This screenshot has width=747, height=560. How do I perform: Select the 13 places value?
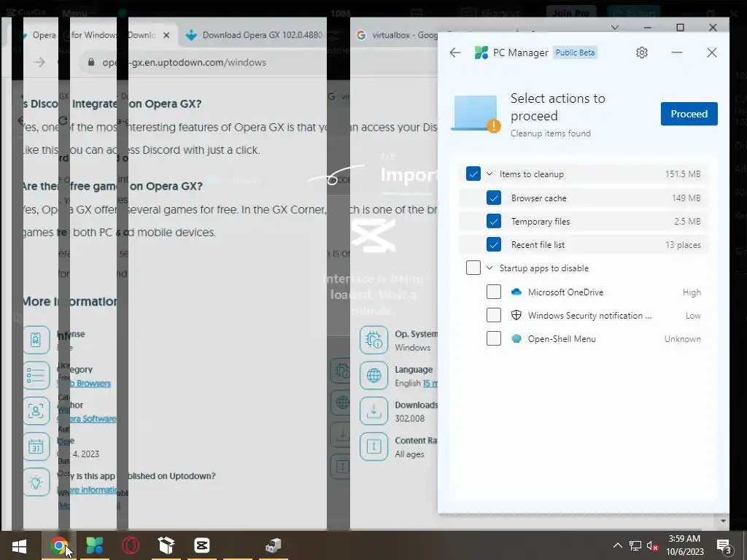pos(683,245)
